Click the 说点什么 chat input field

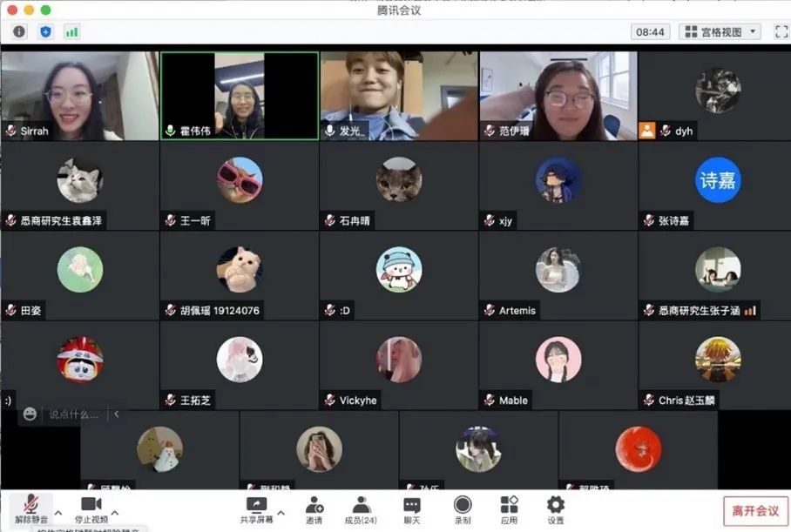[73, 414]
